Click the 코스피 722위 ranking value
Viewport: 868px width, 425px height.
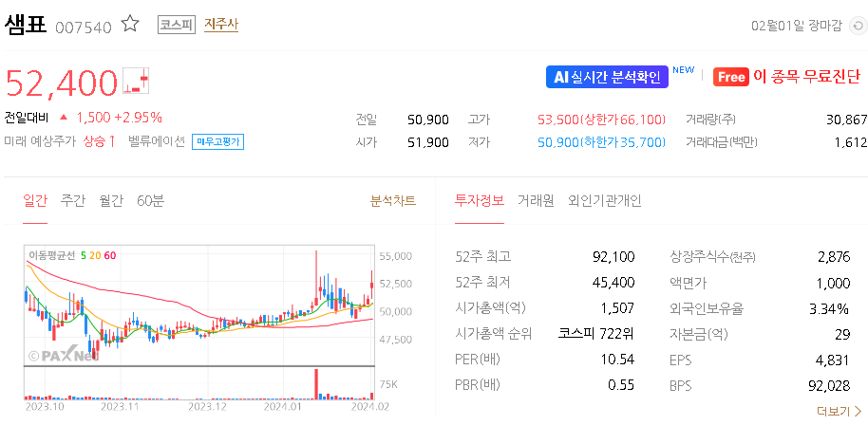(x=596, y=333)
